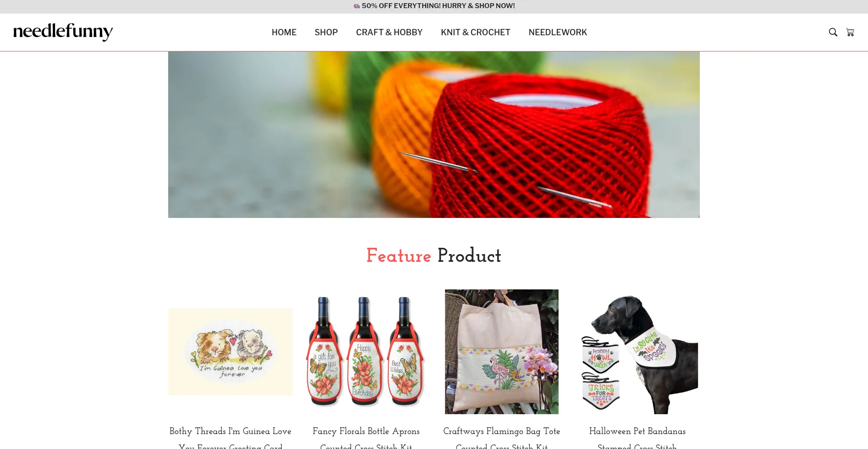Click the red yarn hero banner

point(434,134)
